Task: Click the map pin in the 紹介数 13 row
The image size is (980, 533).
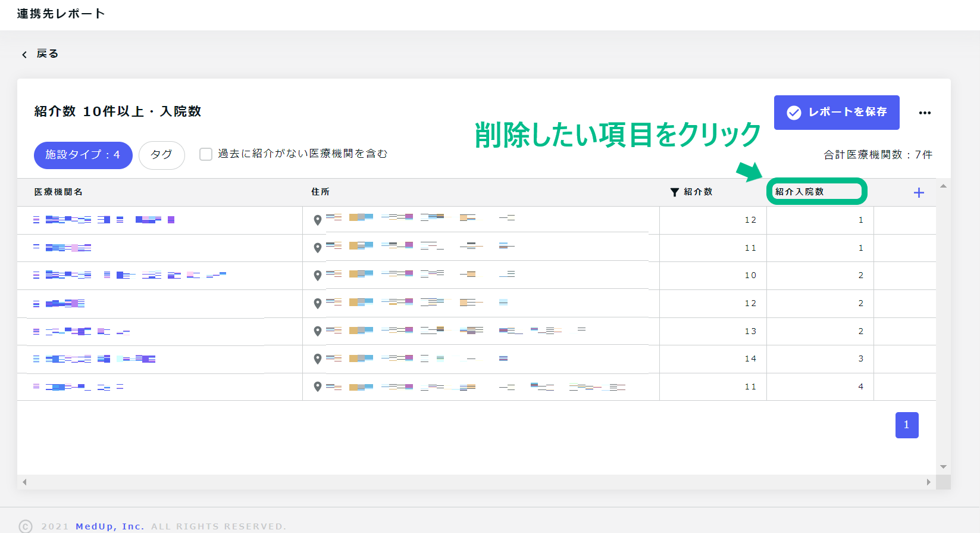Action: [318, 331]
